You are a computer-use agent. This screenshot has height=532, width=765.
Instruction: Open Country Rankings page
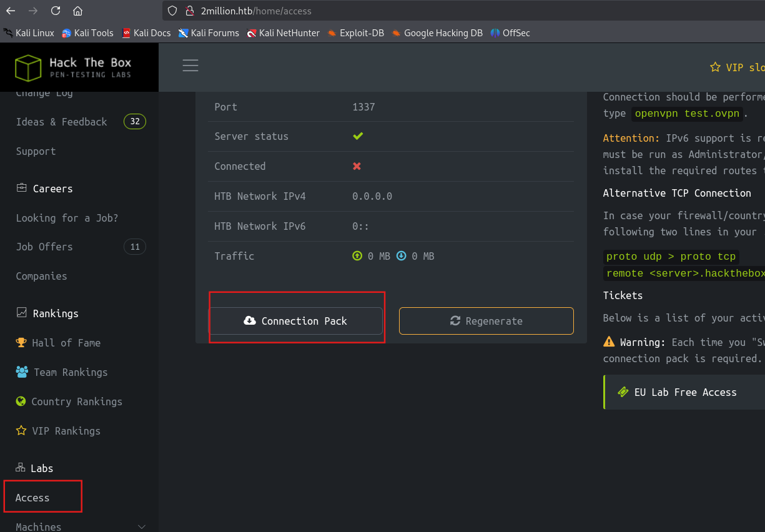77,401
